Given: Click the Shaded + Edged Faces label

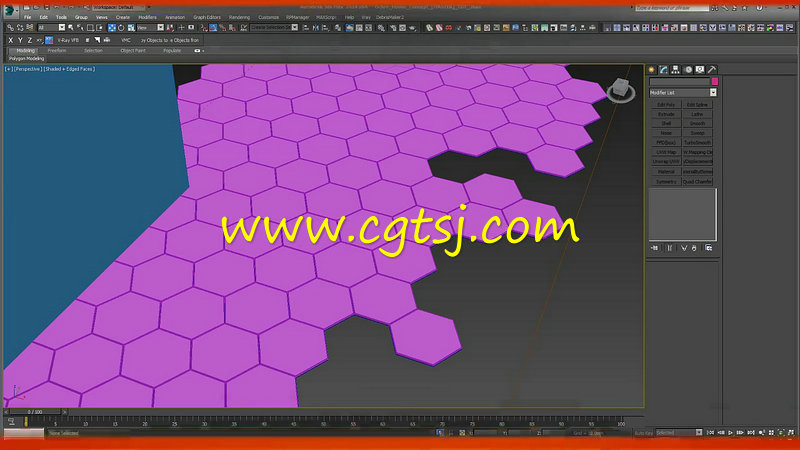Looking at the screenshot, I should (x=69, y=69).
